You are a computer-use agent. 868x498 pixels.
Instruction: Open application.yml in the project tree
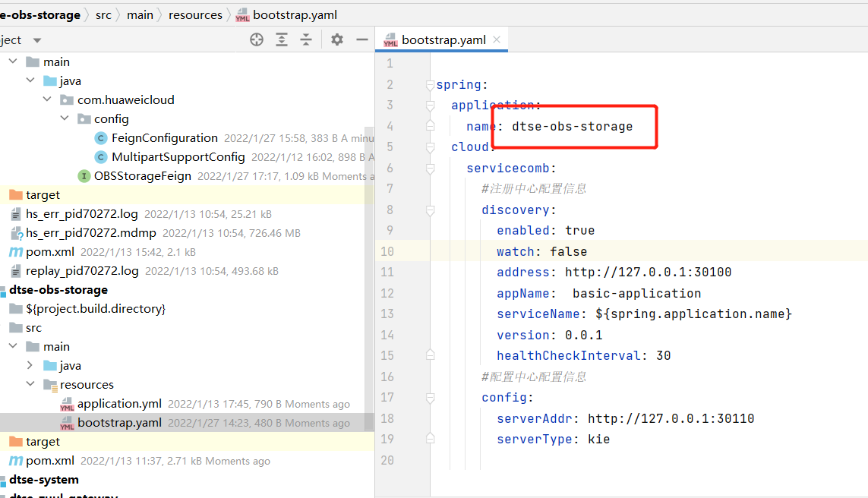(x=119, y=404)
